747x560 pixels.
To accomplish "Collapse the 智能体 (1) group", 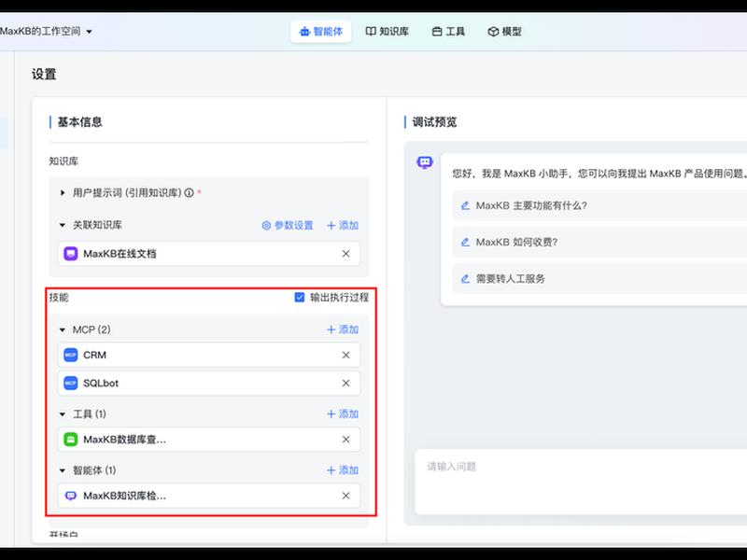I will (63, 470).
